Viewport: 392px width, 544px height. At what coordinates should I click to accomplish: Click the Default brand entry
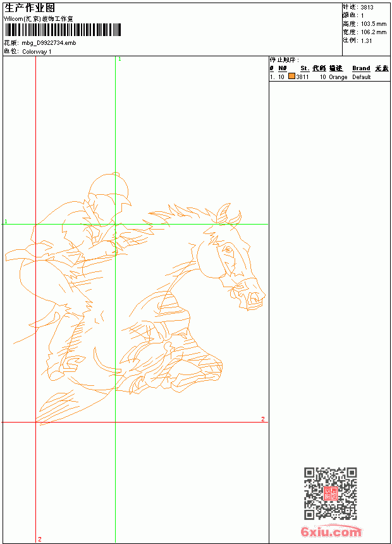[x=362, y=77]
